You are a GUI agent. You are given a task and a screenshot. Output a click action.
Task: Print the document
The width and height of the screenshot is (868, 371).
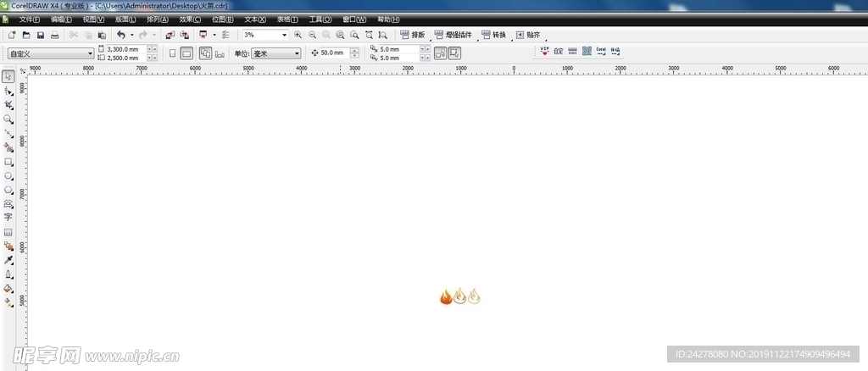(55, 35)
